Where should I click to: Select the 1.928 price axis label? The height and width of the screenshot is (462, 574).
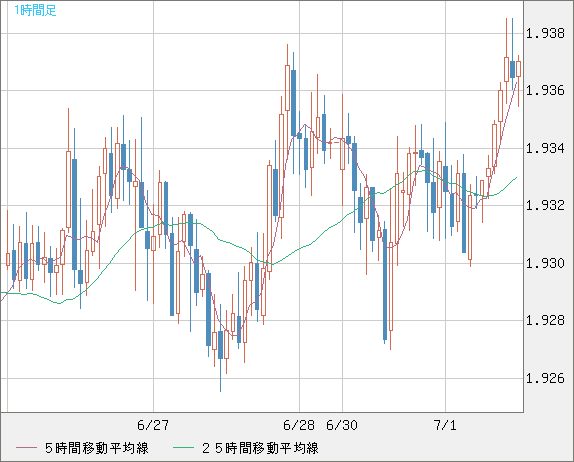[545, 320]
